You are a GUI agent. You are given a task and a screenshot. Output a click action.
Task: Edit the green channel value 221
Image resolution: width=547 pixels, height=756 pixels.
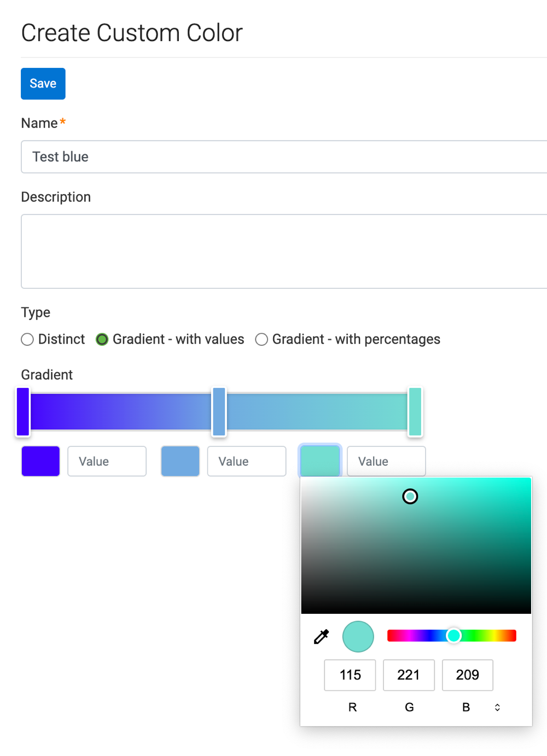(409, 675)
